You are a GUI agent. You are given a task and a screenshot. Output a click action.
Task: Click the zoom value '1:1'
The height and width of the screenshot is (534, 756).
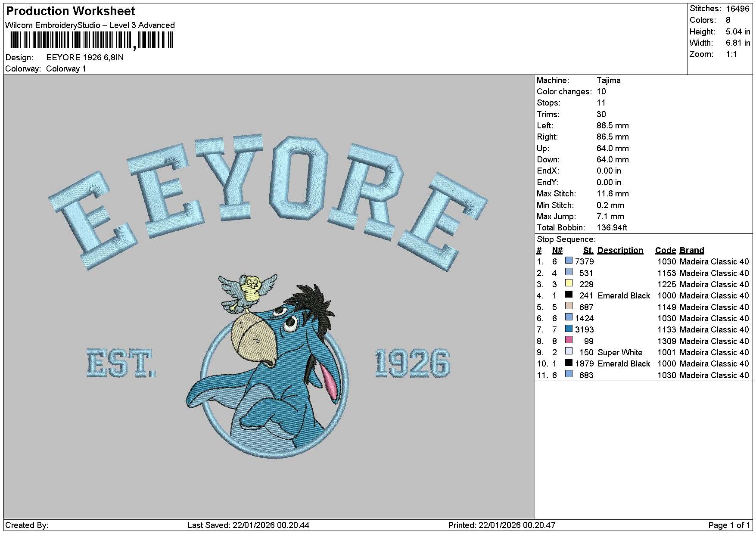[x=731, y=54]
